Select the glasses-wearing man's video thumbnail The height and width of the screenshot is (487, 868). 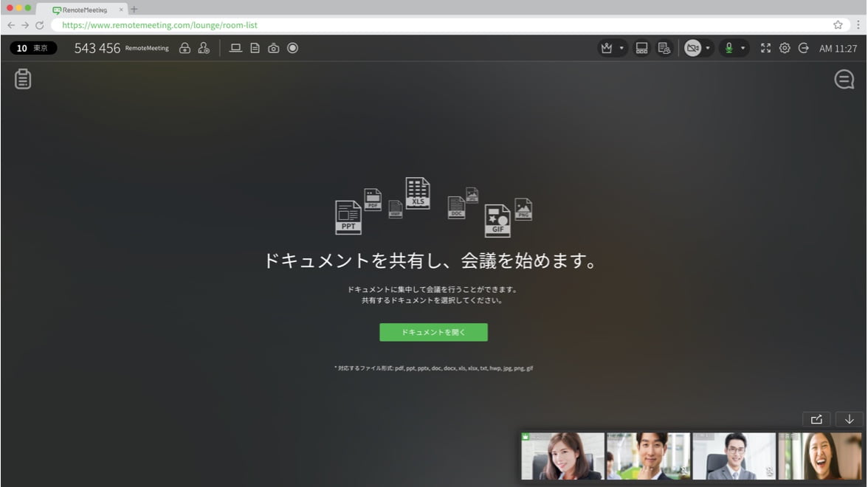tap(734, 456)
